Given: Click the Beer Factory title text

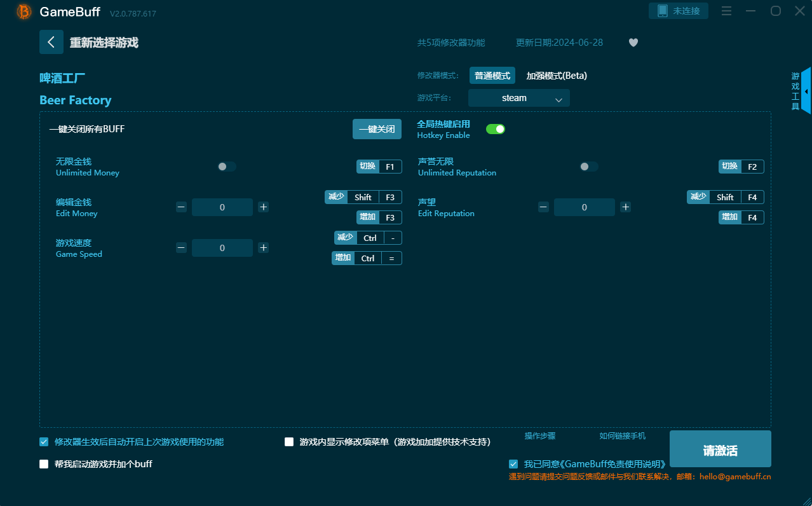Looking at the screenshot, I should tap(76, 100).
